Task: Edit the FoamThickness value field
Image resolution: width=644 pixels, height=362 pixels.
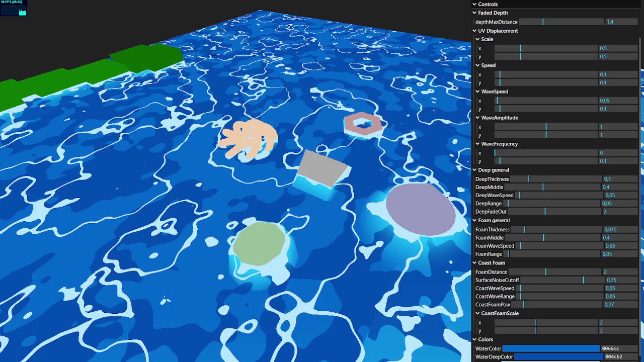Action: 619,229
